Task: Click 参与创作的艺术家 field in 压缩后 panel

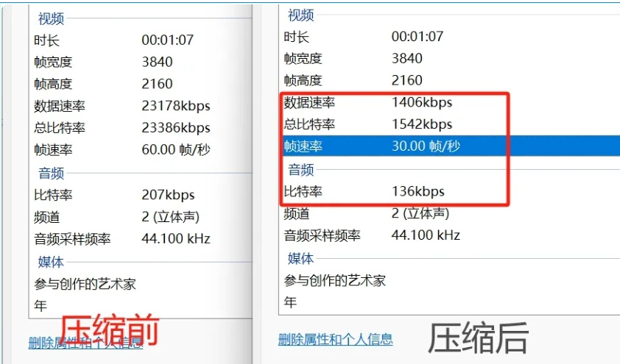Action: point(335,280)
